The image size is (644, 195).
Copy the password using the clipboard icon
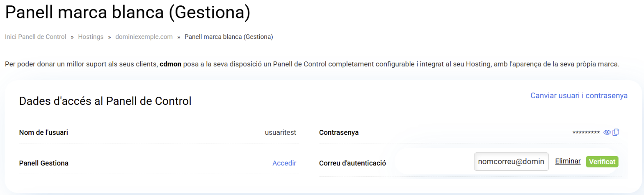pos(616,132)
